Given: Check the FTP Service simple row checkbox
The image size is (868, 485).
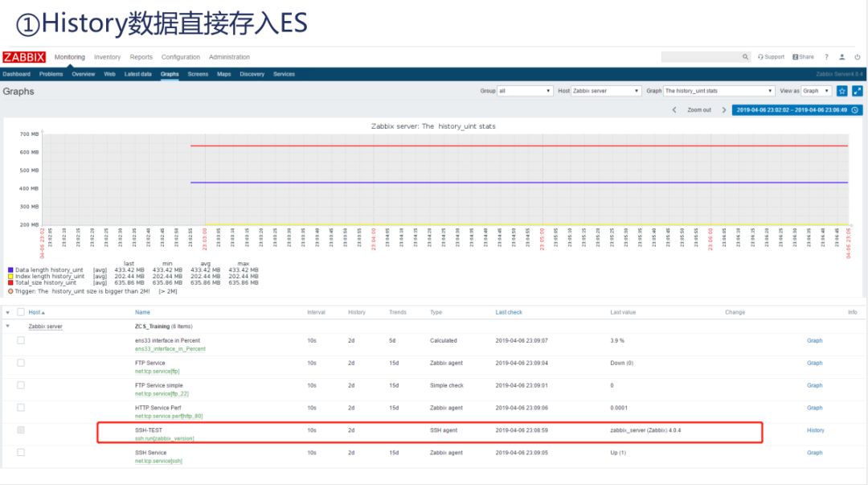Looking at the screenshot, I should coord(20,384).
